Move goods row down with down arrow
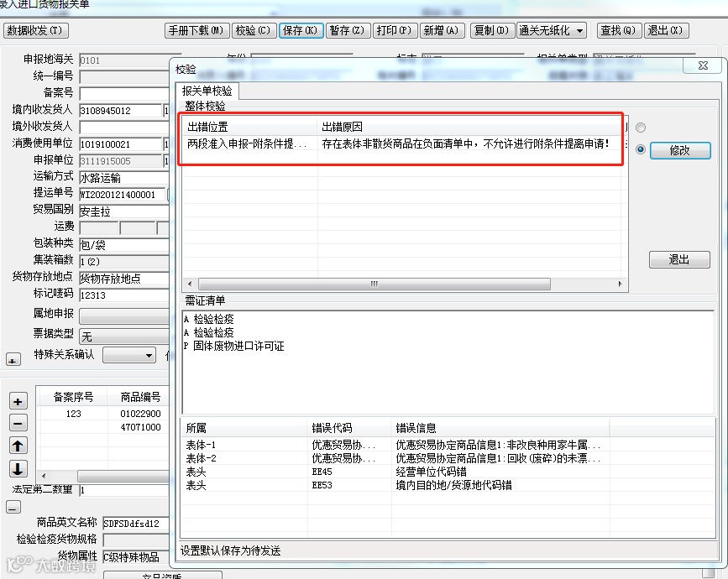The height and width of the screenshot is (579, 728). pyautogui.click(x=18, y=468)
